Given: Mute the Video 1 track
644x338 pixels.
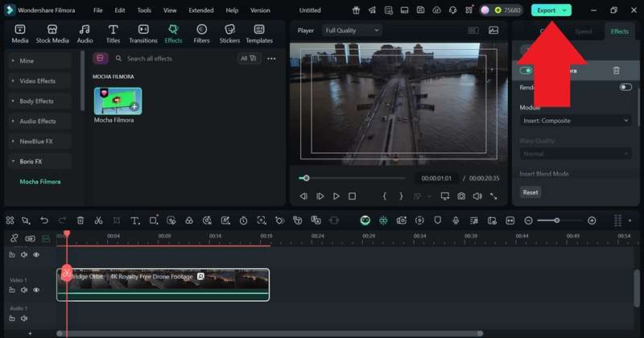Looking at the screenshot, I should 24,290.
